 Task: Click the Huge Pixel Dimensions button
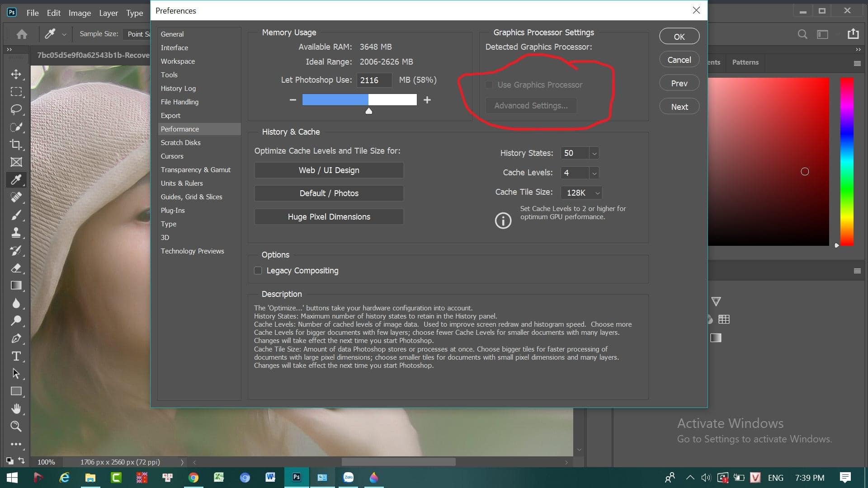(329, 216)
